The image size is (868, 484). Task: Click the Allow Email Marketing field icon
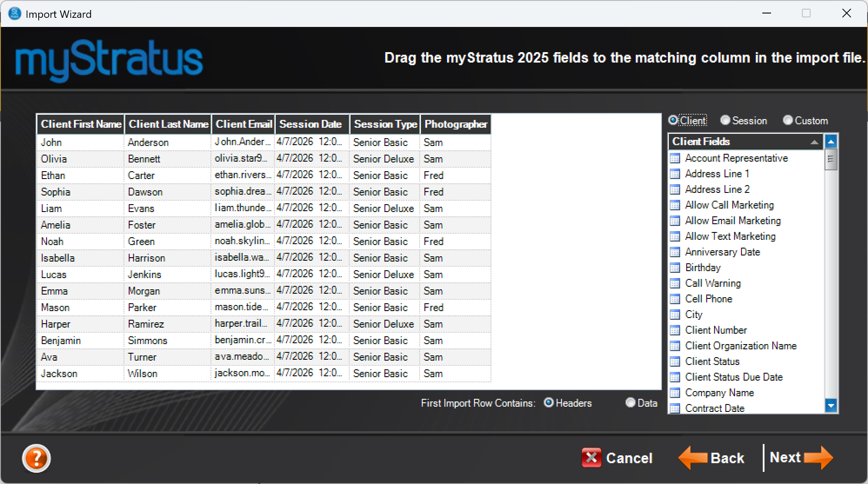point(675,221)
